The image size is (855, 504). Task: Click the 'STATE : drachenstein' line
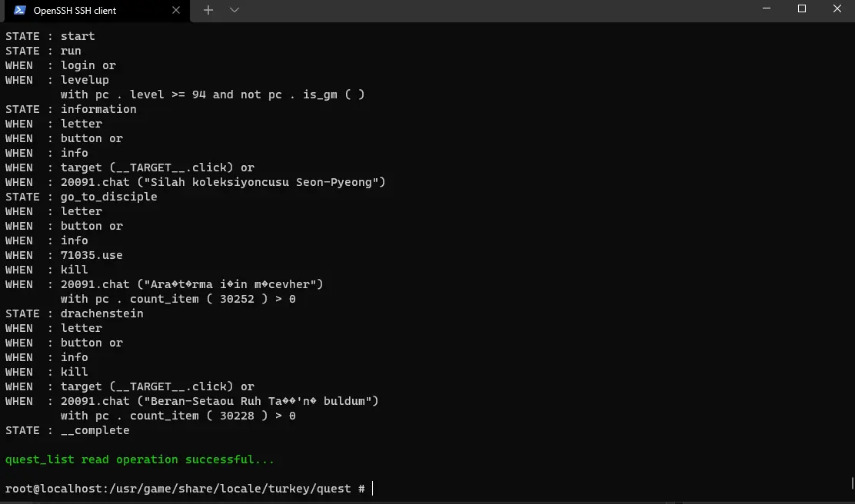tap(75, 313)
